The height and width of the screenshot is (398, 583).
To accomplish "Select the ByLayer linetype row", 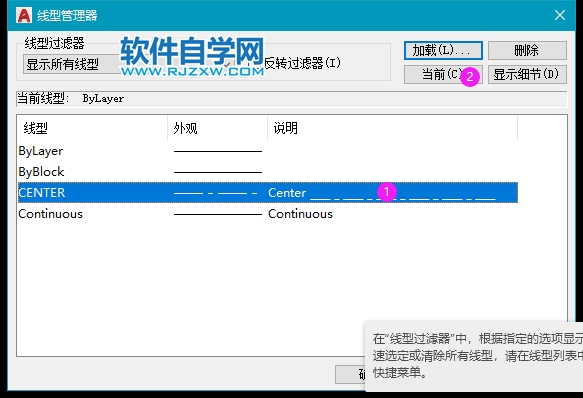I will 268,151.
